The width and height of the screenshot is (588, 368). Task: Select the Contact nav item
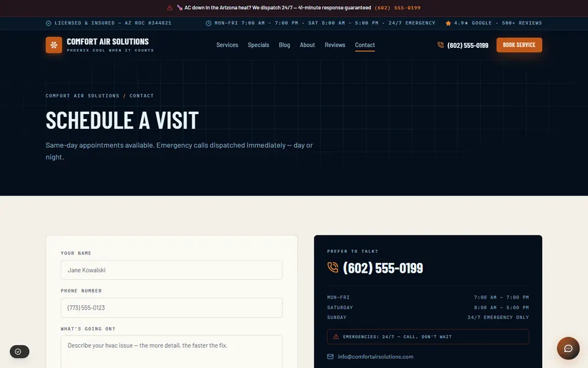tap(365, 45)
